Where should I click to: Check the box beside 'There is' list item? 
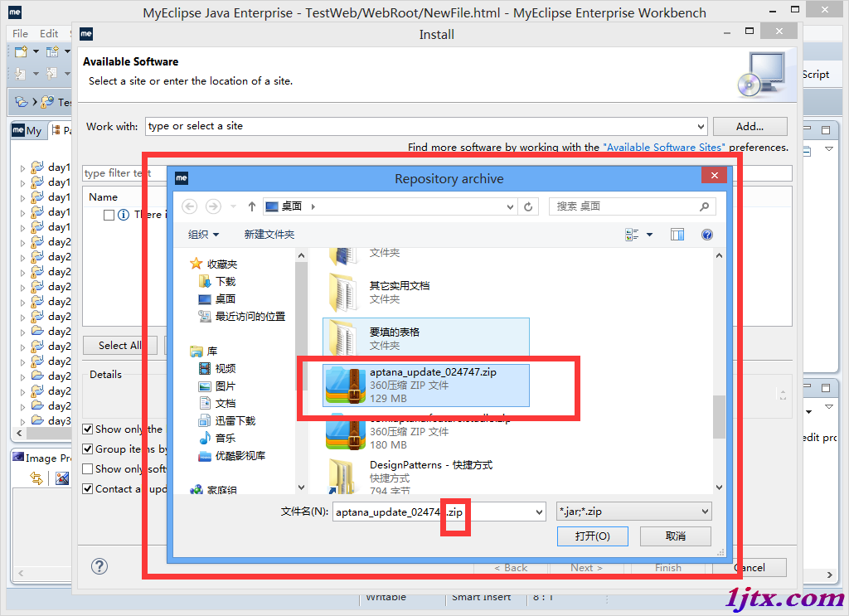(109, 215)
